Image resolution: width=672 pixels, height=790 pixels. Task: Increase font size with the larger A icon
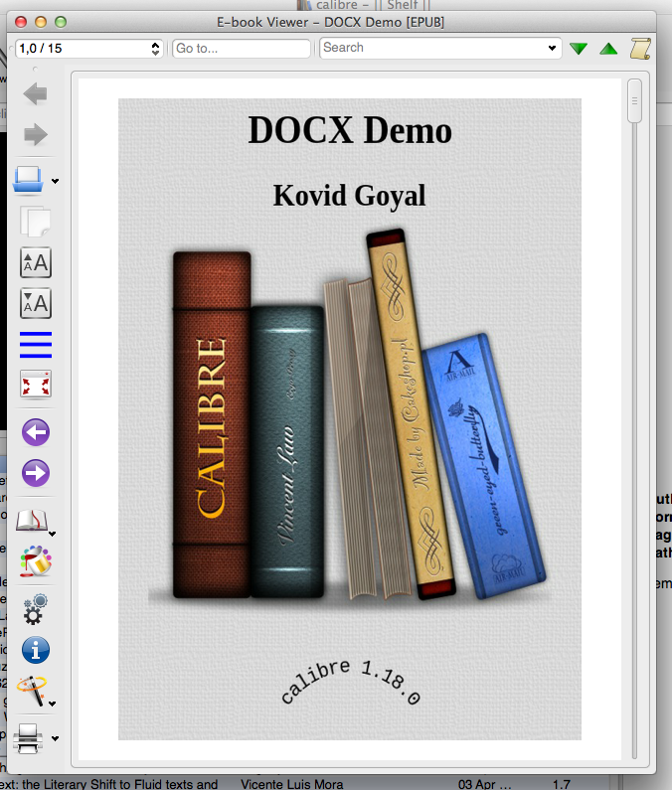tap(35, 262)
